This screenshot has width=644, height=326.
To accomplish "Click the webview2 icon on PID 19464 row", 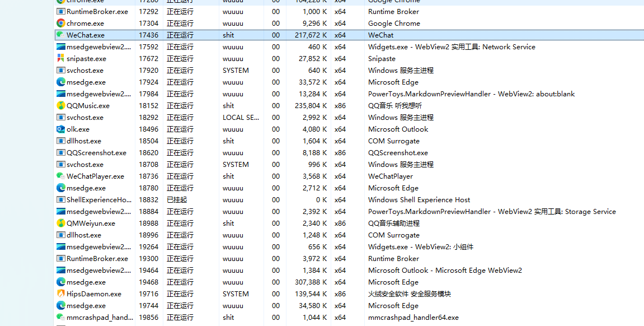I will [61, 270].
